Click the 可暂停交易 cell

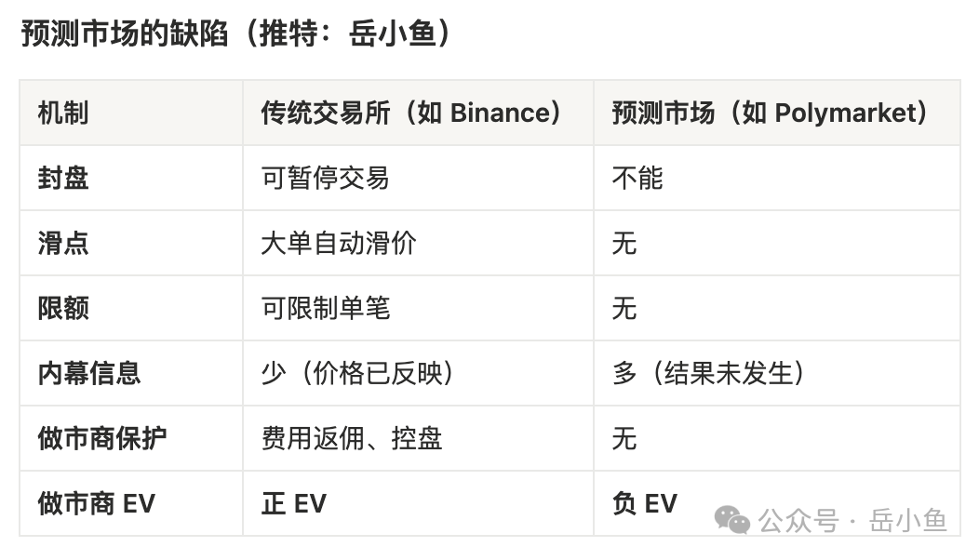tap(326, 178)
